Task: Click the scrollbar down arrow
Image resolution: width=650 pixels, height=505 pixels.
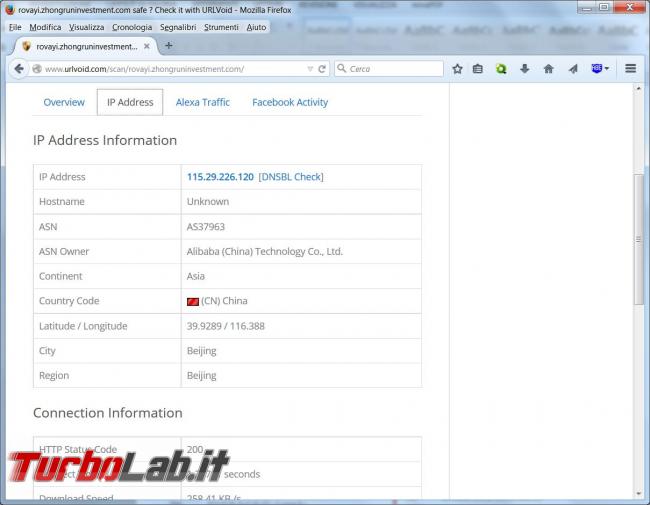Action: (x=639, y=494)
